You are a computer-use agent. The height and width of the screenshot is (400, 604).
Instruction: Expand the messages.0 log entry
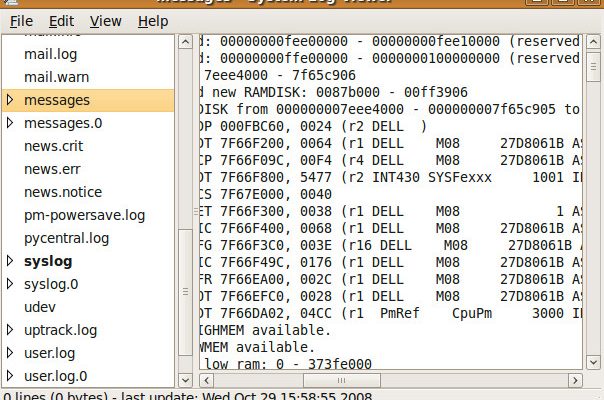10,123
